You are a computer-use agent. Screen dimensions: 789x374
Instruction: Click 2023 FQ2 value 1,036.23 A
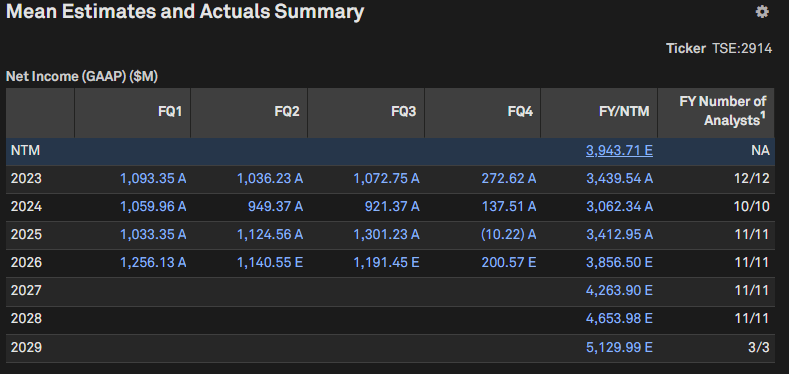(270, 179)
